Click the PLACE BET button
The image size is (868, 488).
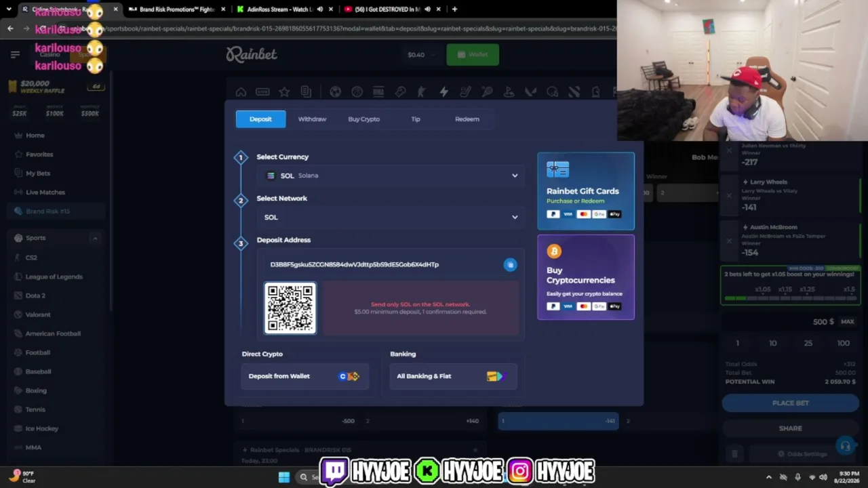pyautogui.click(x=791, y=403)
